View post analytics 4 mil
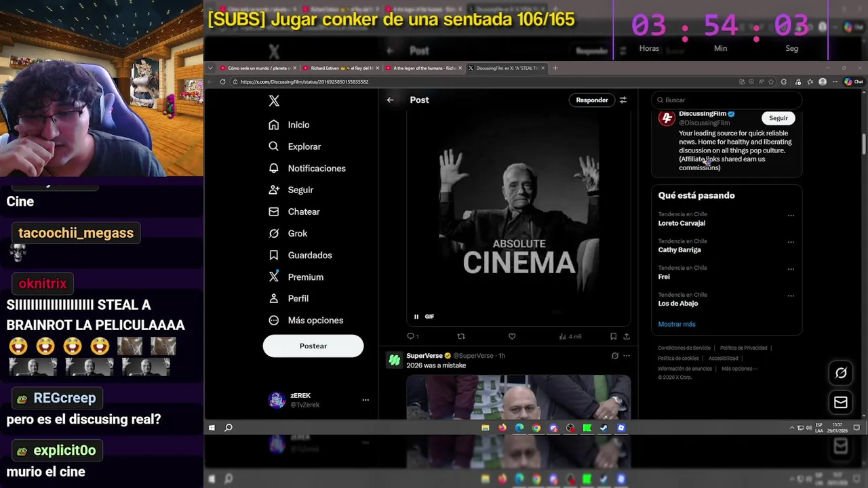Image resolution: width=868 pixels, height=488 pixels. click(x=570, y=336)
